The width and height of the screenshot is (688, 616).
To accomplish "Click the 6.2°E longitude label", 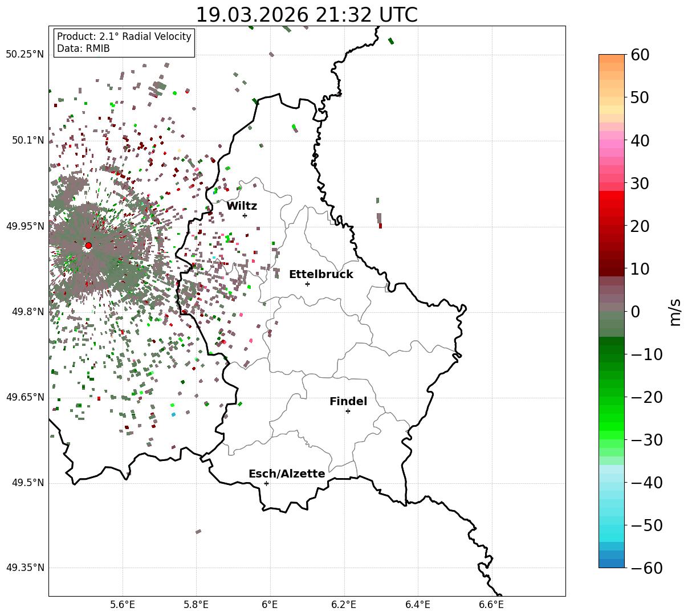I will pyautogui.click(x=344, y=605).
